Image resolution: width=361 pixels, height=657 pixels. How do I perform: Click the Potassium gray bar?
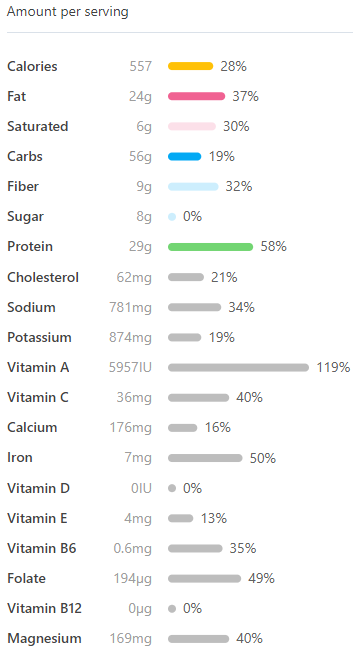185,337
